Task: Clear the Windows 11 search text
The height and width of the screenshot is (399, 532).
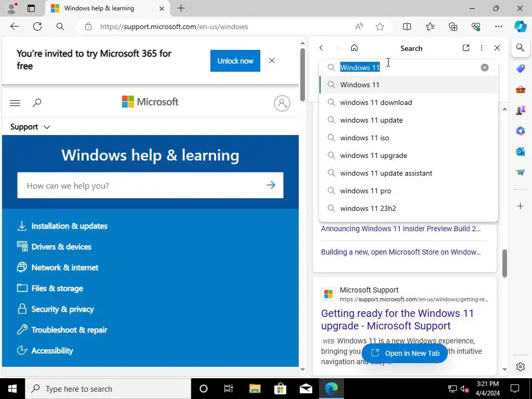Action: tap(485, 68)
